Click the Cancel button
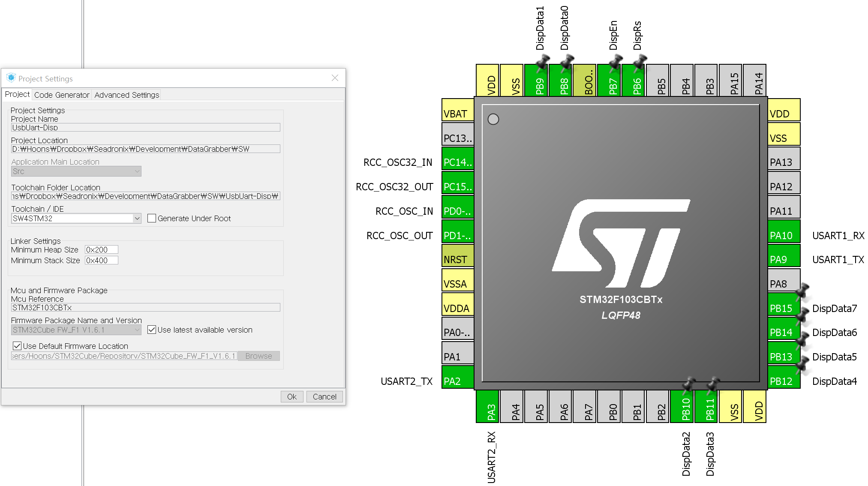Viewport: 868px width, 486px height. pos(324,397)
